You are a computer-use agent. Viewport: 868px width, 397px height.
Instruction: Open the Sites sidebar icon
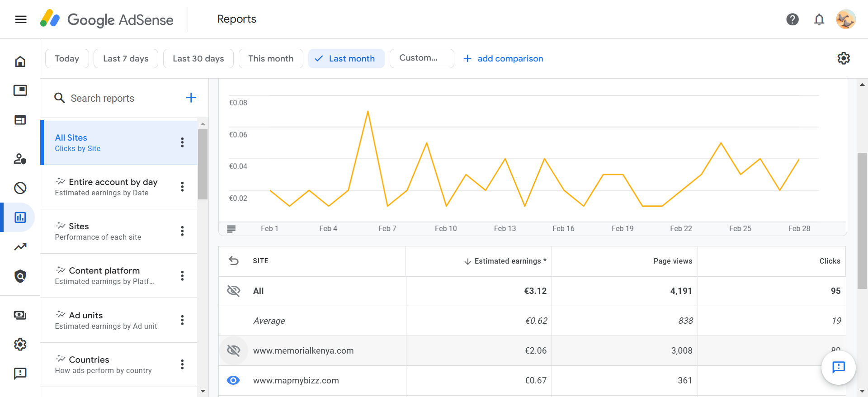tap(20, 120)
